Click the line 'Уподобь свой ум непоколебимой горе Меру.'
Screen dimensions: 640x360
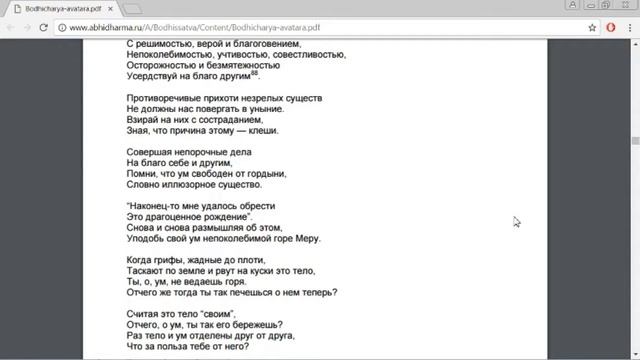(x=224, y=238)
